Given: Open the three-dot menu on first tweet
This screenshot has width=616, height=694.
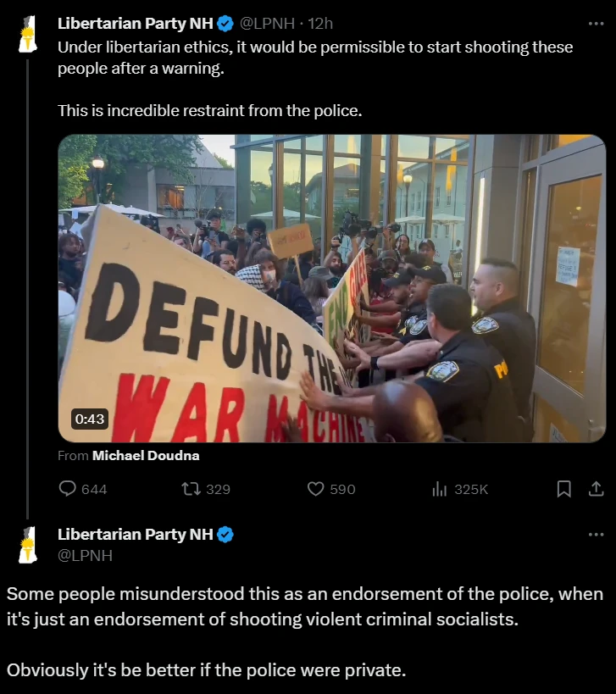Looking at the screenshot, I should point(596,24).
